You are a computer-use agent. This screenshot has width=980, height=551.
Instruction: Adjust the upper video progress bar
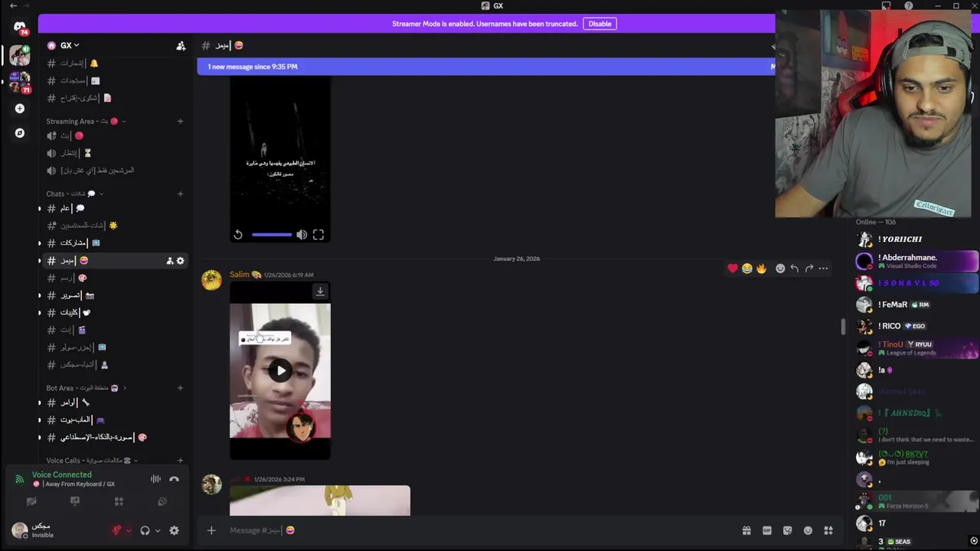(x=272, y=235)
